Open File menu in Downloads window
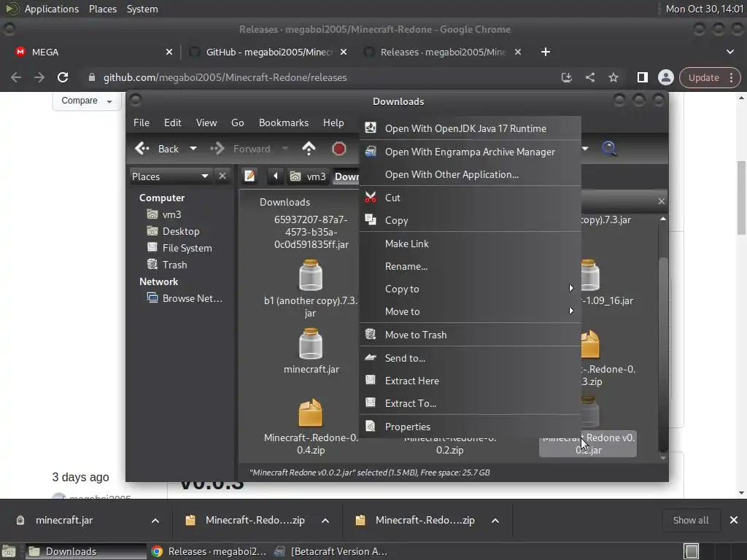The width and height of the screenshot is (747, 560). (142, 122)
